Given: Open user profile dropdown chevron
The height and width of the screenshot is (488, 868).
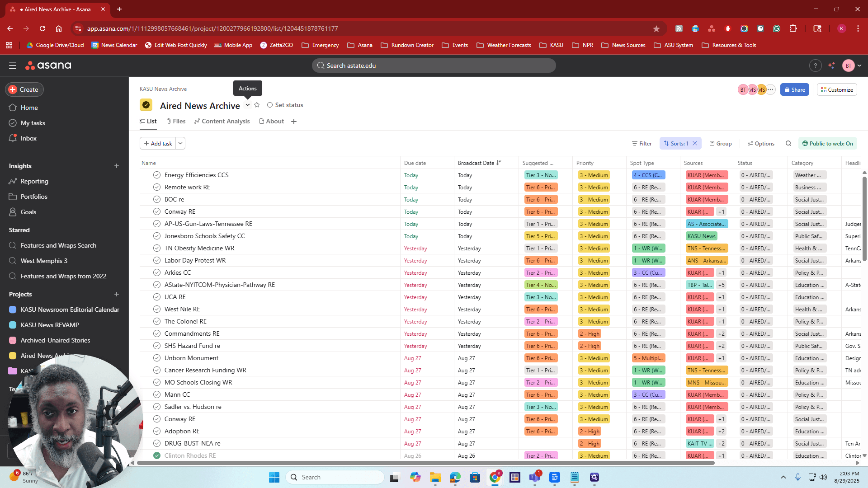Looking at the screenshot, I should [859, 66].
